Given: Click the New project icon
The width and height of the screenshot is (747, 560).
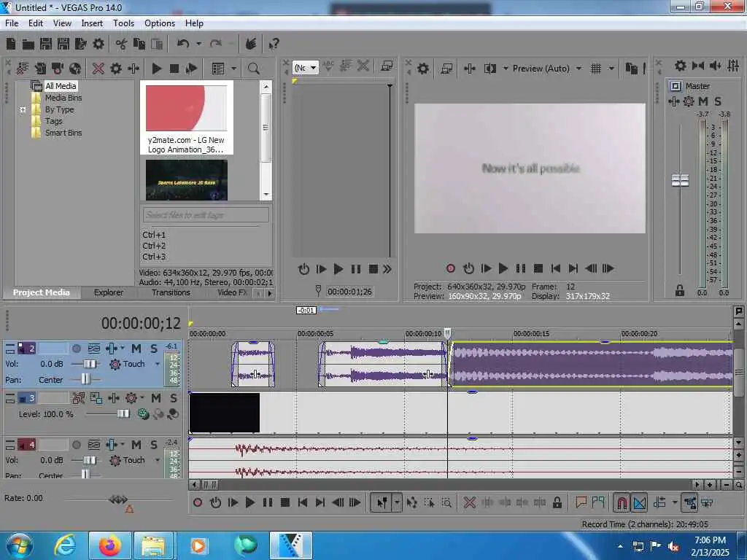Looking at the screenshot, I should coord(11,44).
